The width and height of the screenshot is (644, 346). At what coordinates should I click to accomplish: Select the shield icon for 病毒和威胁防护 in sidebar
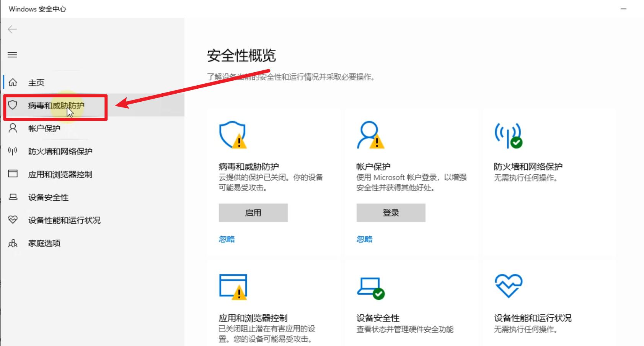click(x=13, y=105)
